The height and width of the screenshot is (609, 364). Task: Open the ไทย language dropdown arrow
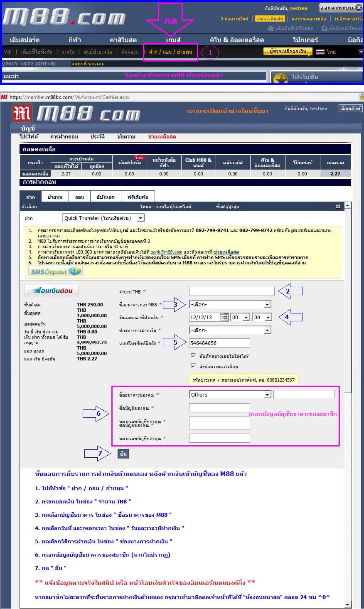(x=361, y=52)
